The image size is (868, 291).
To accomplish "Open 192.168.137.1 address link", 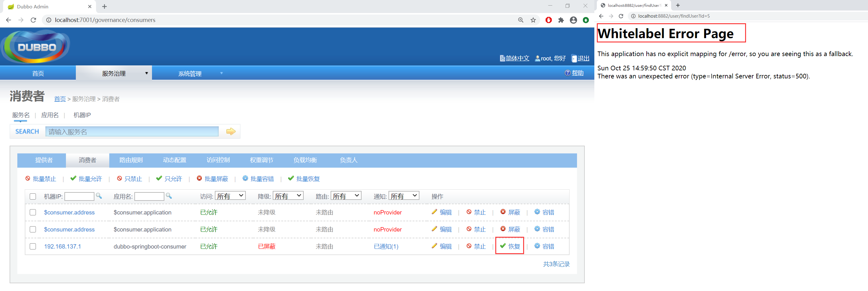I will [x=62, y=246].
